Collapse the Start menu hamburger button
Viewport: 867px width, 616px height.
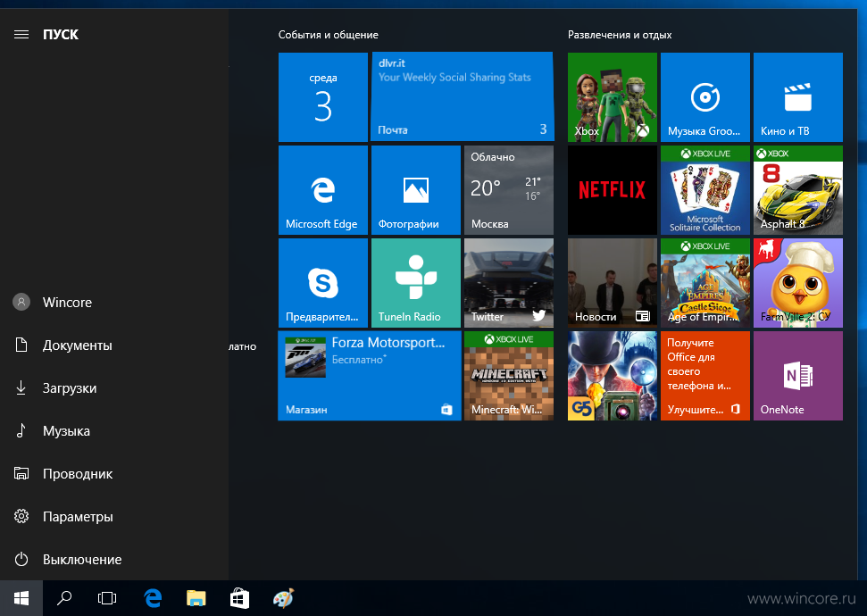click(21, 34)
